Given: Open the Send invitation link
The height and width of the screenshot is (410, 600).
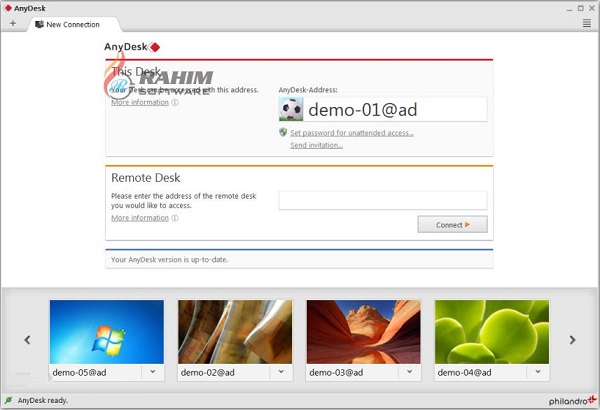Looking at the screenshot, I should click(x=316, y=145).
